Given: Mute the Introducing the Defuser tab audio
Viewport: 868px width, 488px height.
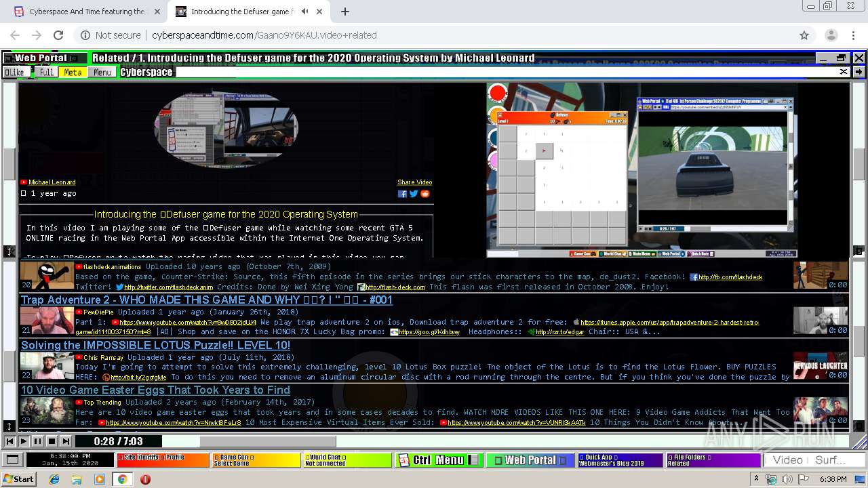Looking at the screenshot, I should (305, 12).
